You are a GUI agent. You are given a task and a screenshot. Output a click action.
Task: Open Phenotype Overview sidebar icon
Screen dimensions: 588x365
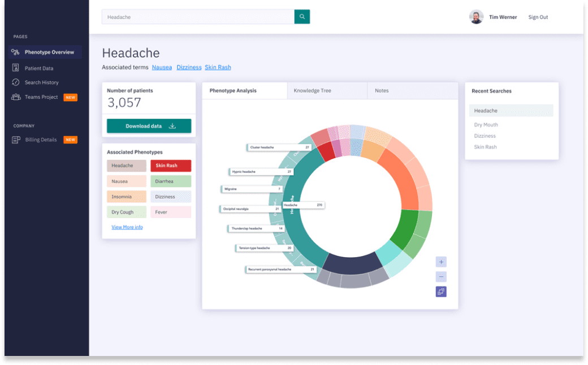[16, 52]
